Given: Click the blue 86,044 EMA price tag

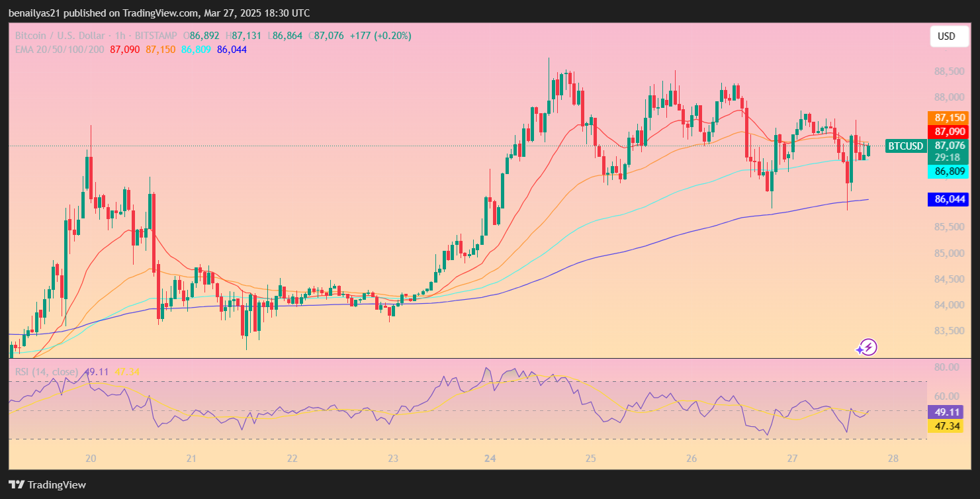Looking at the screenshot, I should tap(950, 199).
